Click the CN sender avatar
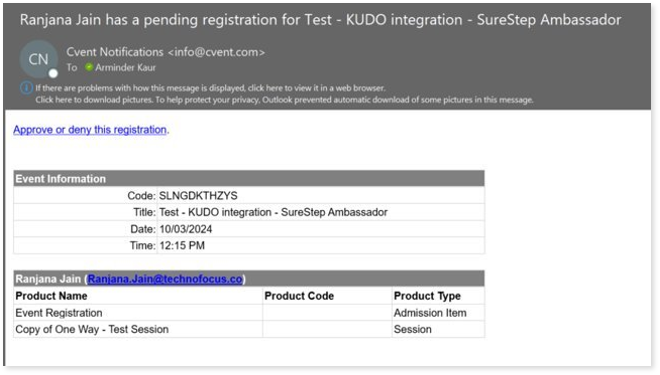The image size is (660, 375). tap(38, 59)
